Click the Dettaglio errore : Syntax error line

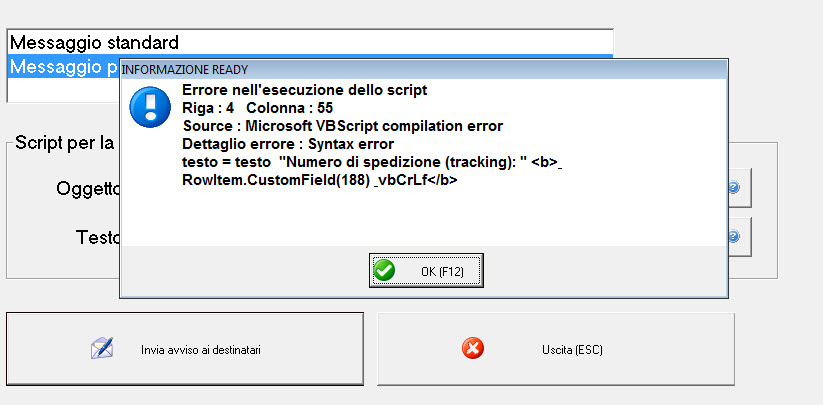[x=288, y=144]
